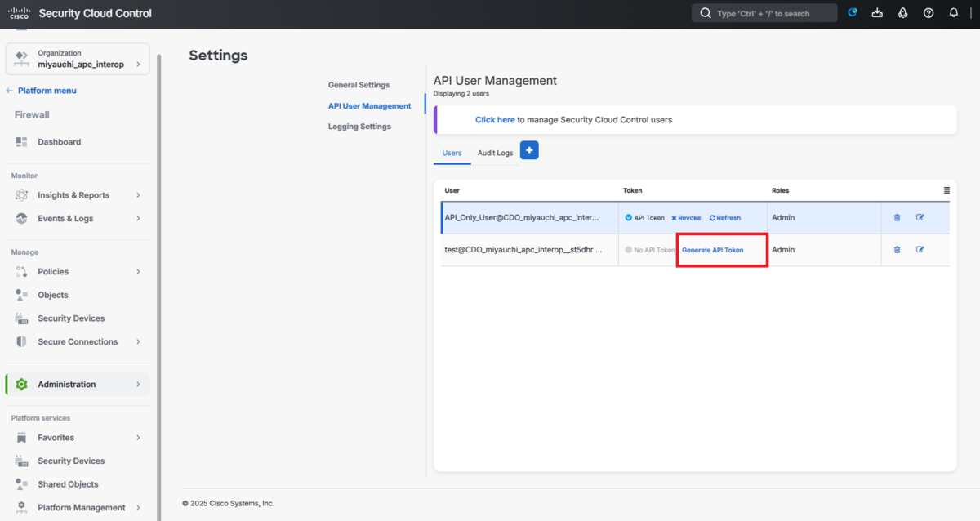Follow the Click here link
This screenshot has height=521, width=980.
(x=495, y=120)
